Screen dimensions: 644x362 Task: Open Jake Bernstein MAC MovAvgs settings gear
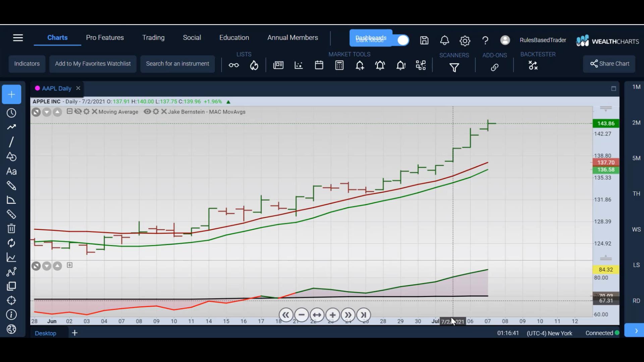point(156,112)
